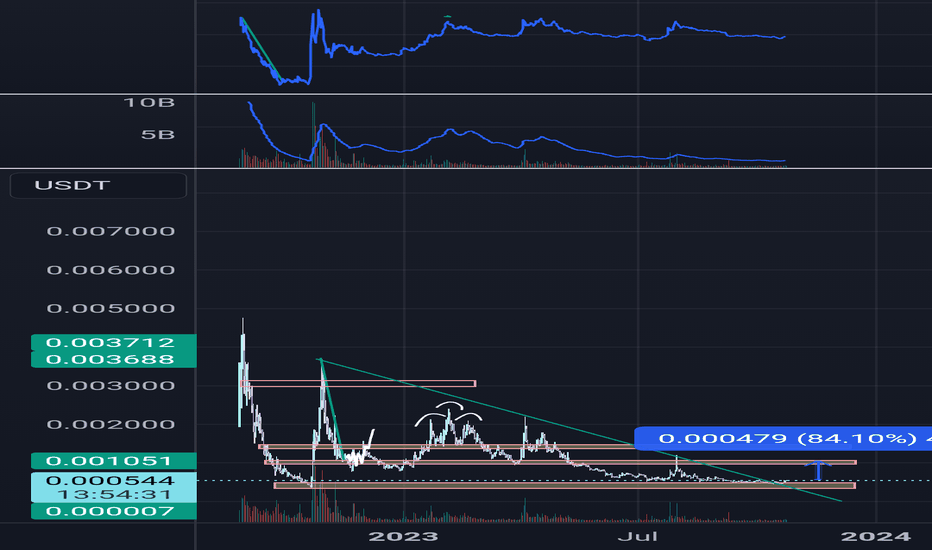
Task: Click the 0.001051 price label
Action: (114, 461)
